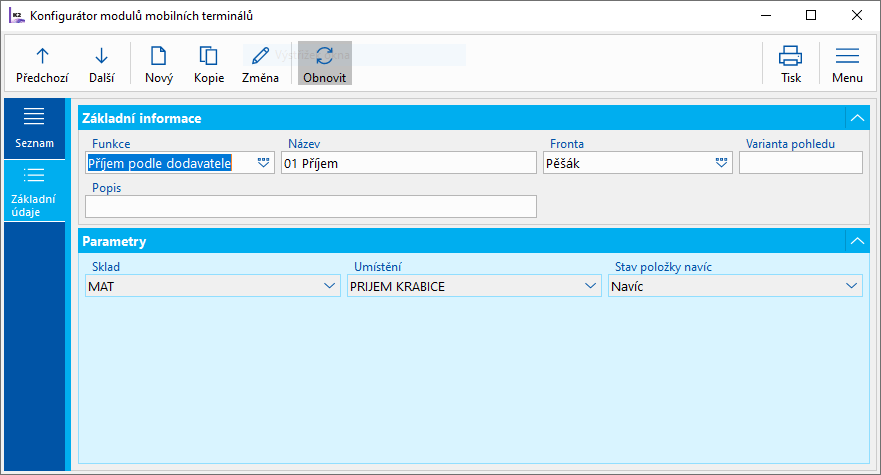881x475 pixels.
Task: Click the Název field with 01 Příjem
Action: click(x=408, y=163)
